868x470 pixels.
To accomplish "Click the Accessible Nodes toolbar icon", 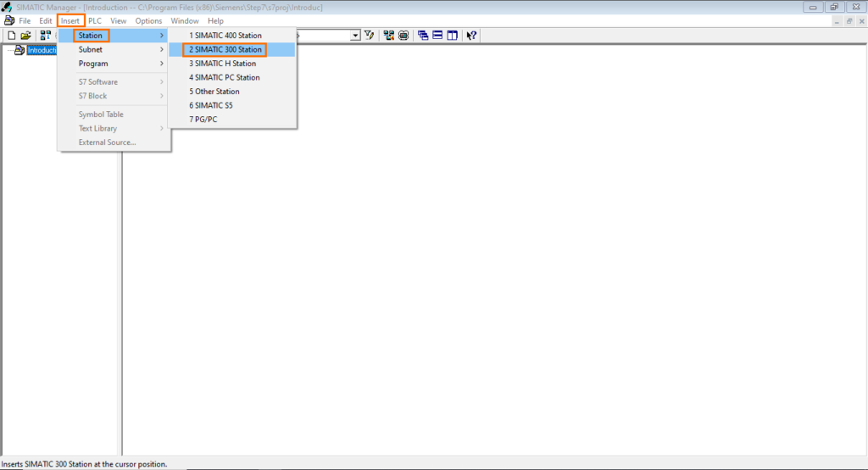I will click(x=45, y=36).
